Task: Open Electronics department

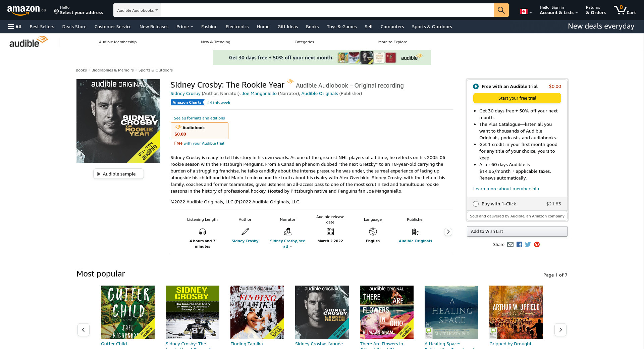Action: [237, 27]
